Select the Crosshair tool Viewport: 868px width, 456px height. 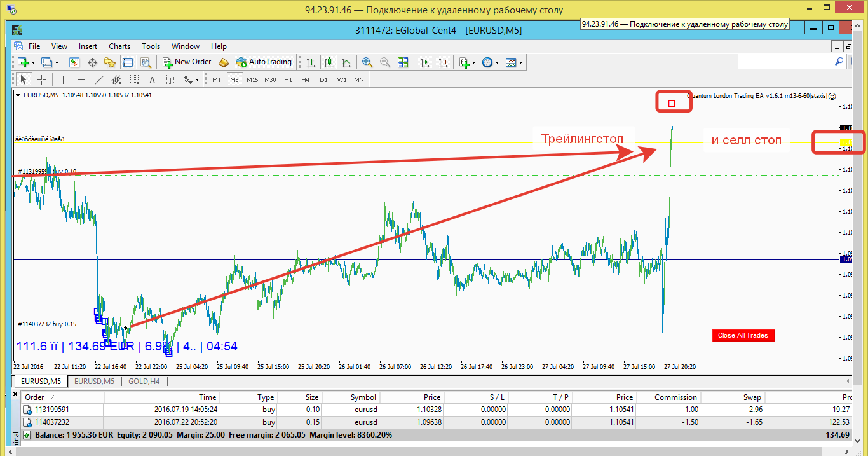pos(41,79)
